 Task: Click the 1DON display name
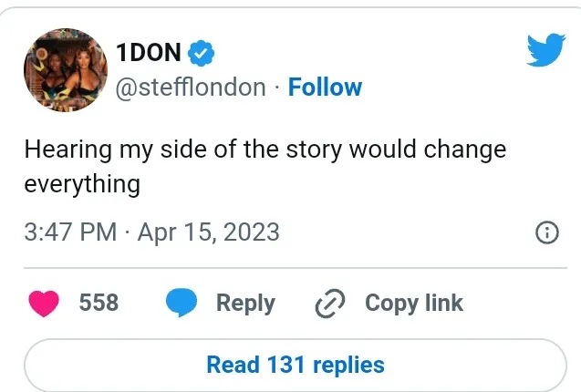click(150, 53)
